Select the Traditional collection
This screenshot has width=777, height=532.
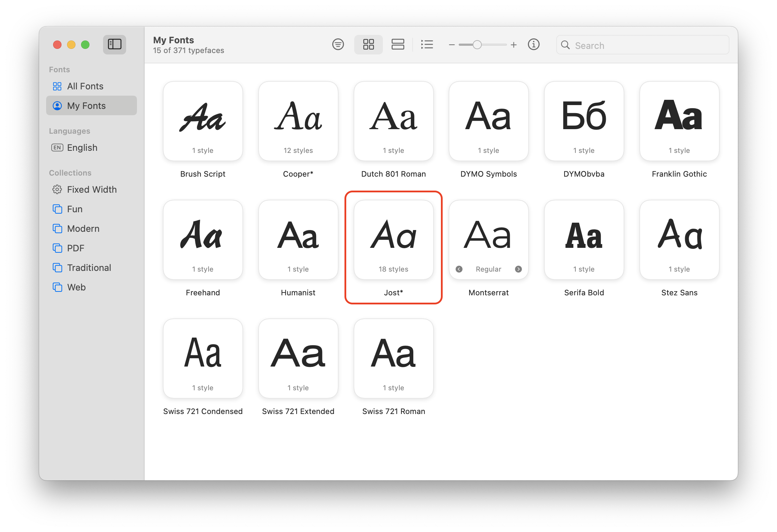pos(89,268)
